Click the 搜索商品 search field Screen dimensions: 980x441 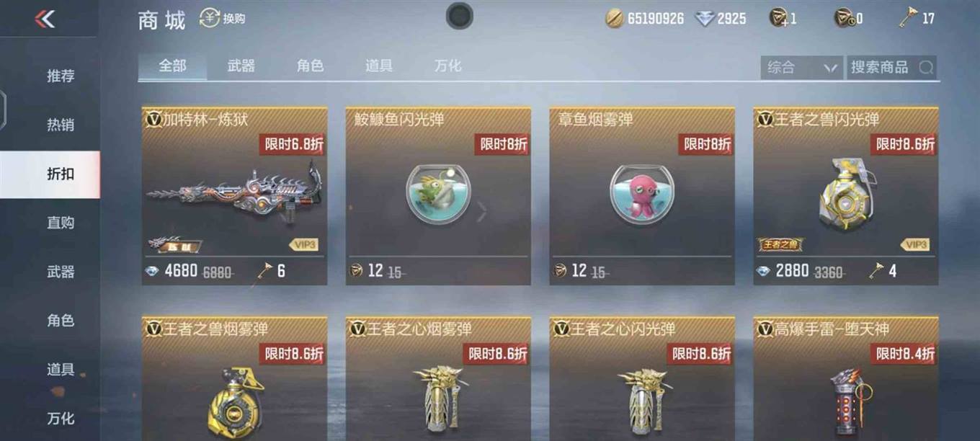[x=892, y=68]
